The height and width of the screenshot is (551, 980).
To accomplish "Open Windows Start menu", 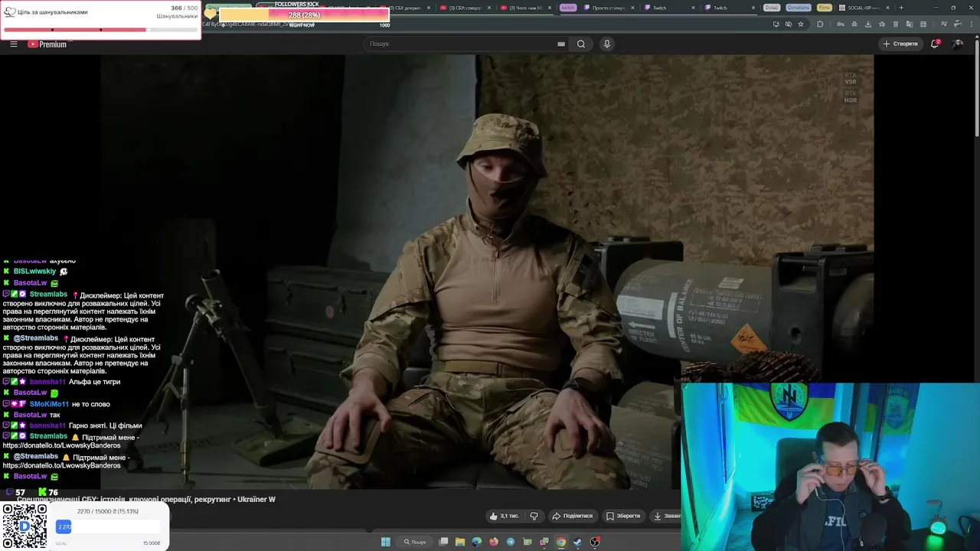I will [386, 542].
